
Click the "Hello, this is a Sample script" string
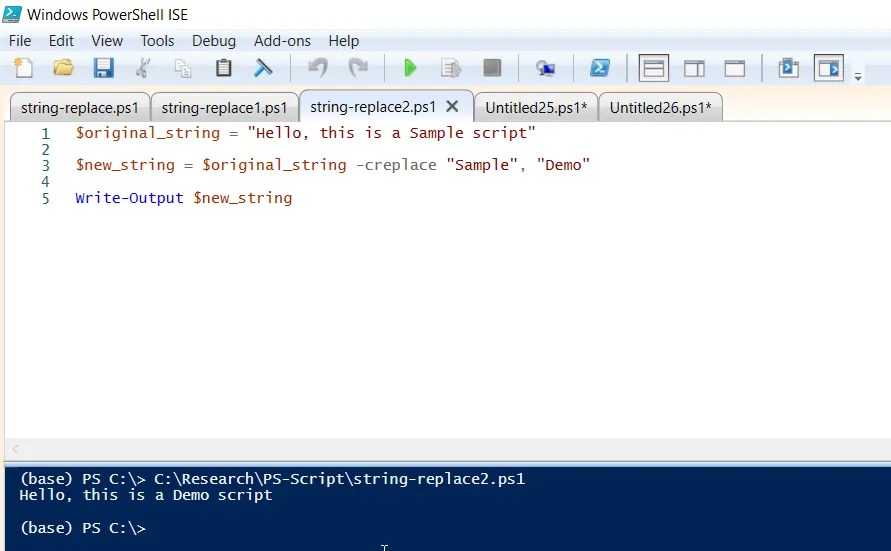click(x=392, y=133)
